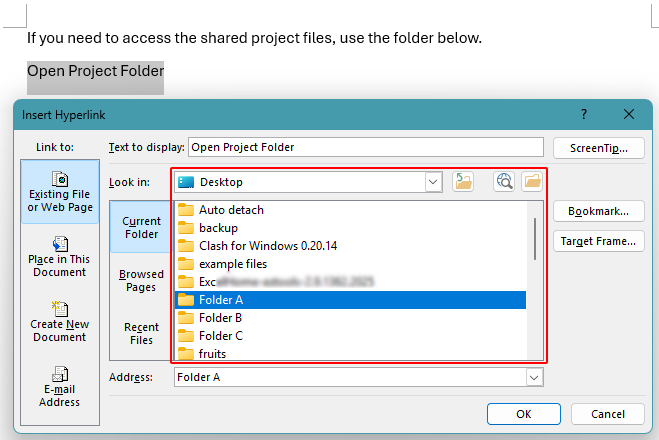Confirm hyperlink with OK button

tap(524, 414)
